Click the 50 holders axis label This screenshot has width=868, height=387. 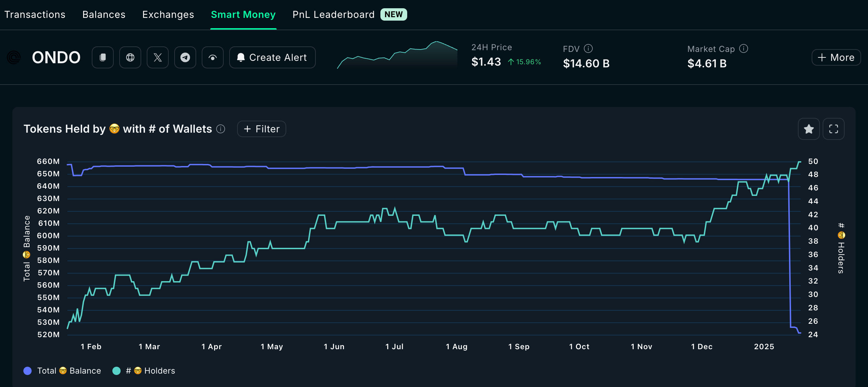[813, 162]
